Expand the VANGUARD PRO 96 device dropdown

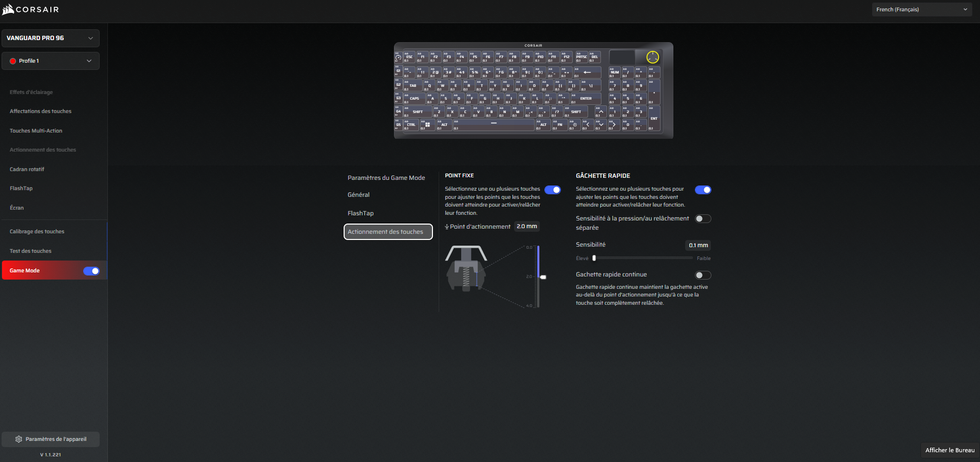tap(50, 38)
